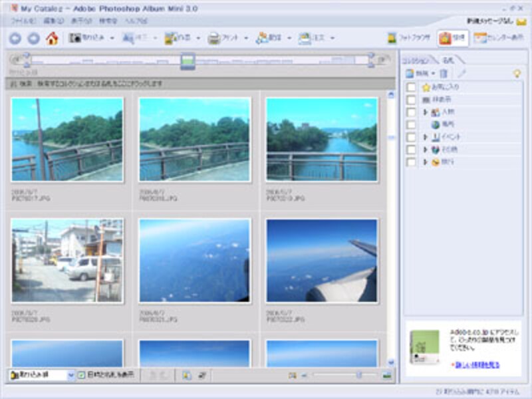Screen dimensions: 532x399
Task: Click the smallest thumbnail size icon beside the slider
Action: tap(292, 375)
